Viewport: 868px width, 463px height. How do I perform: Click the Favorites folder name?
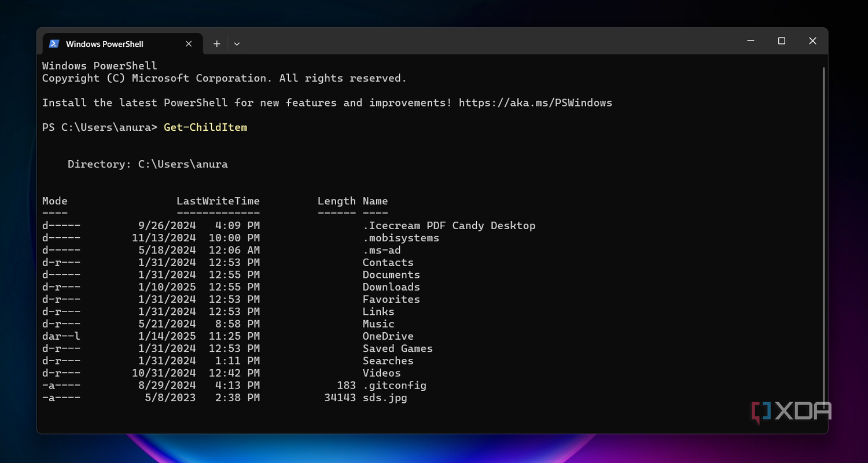(391, 299)
